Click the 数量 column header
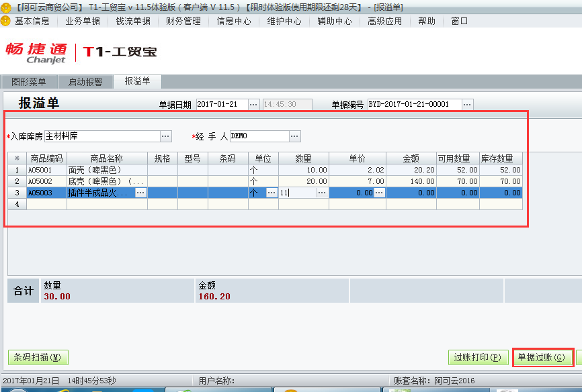 coord(304,158)
